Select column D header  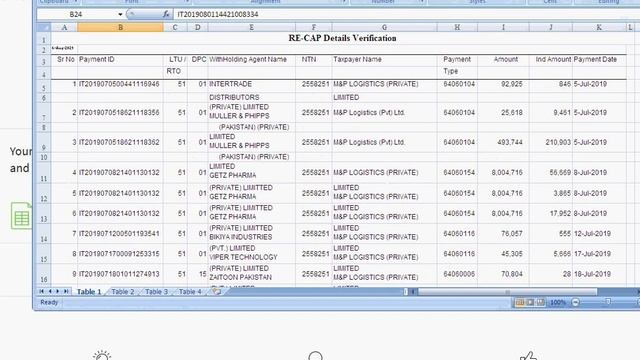coord(198,27)
